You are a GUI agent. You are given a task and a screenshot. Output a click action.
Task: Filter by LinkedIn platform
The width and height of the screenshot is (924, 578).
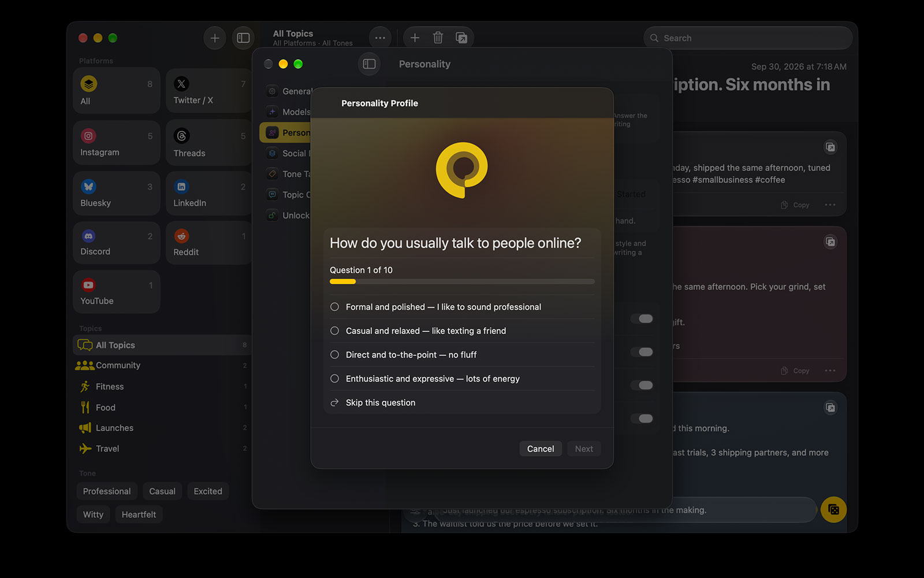[x=209, y=193]
